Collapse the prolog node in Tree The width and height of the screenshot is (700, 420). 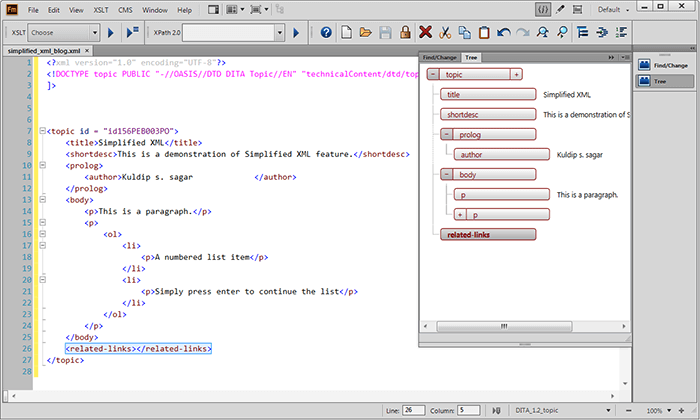pos(446,134)
